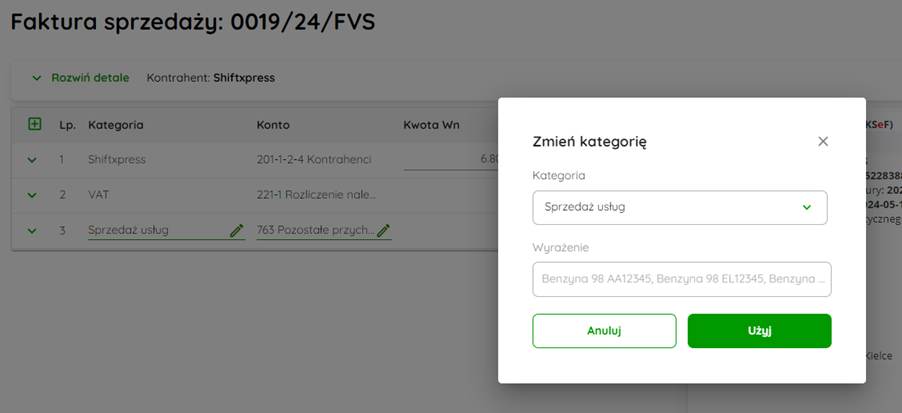Click the green plus icon above Lp. column
This screenshot has height=413, width=902.
click(35, 124)
